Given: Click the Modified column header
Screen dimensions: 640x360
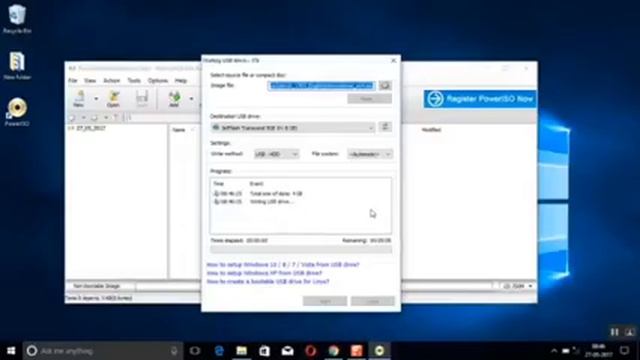Looking at the screenshot, I should pos(431,130).
